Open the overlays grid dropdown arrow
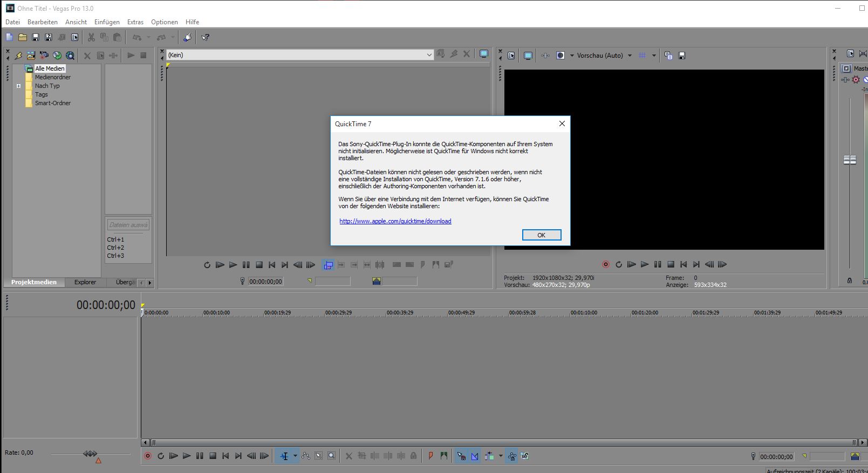868x473 pixels. (654, 56)
